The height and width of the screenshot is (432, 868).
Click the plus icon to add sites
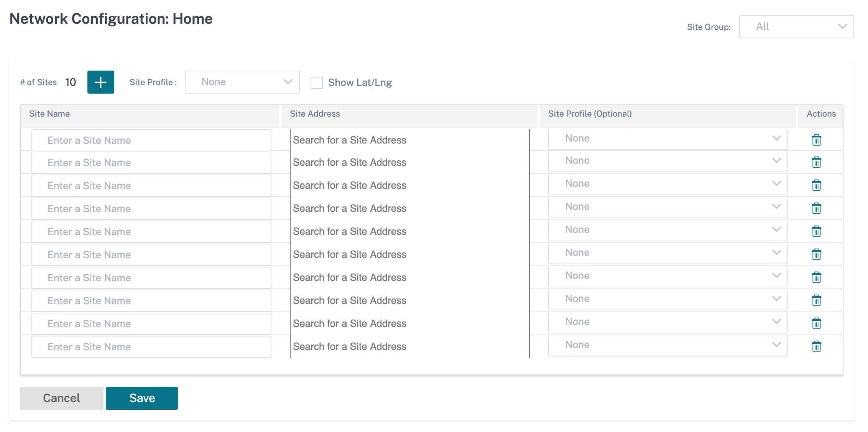click(100, 82)
